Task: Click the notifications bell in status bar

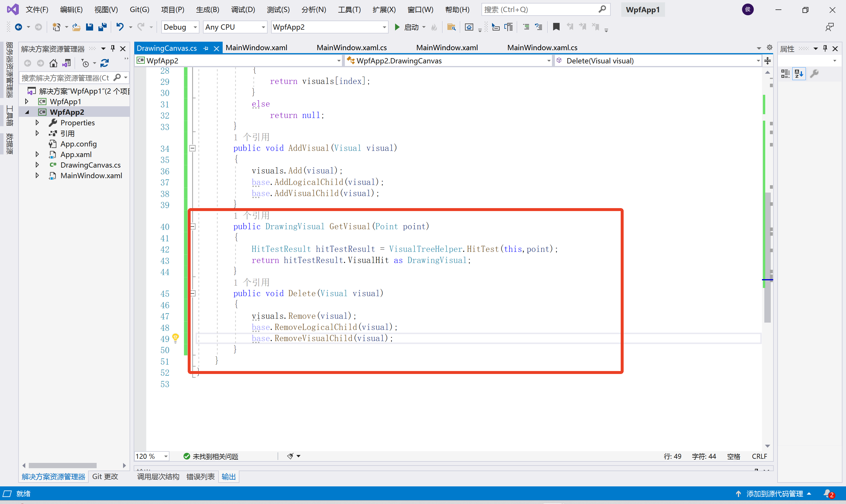Action: point(828,493)
